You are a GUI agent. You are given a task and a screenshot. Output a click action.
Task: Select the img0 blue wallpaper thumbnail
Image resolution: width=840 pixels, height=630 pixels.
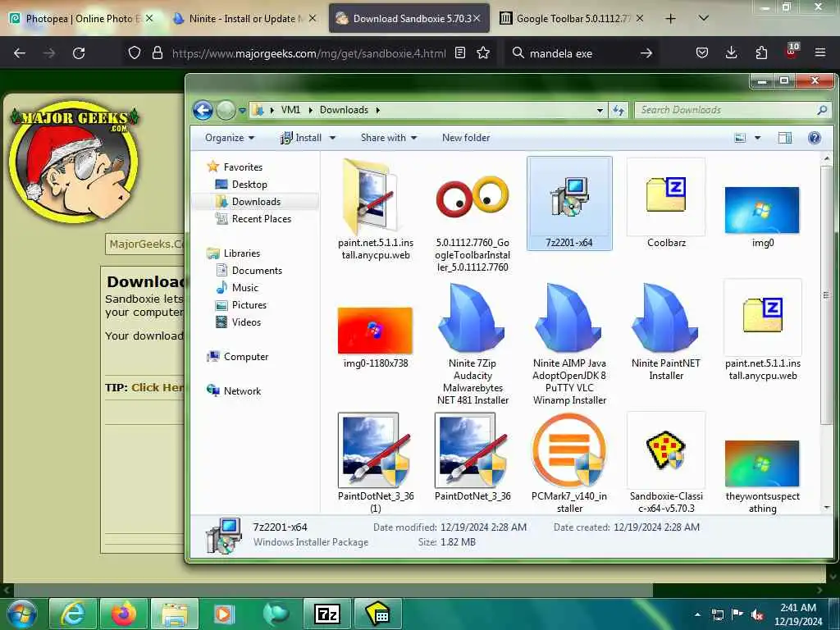pos(762,210)
